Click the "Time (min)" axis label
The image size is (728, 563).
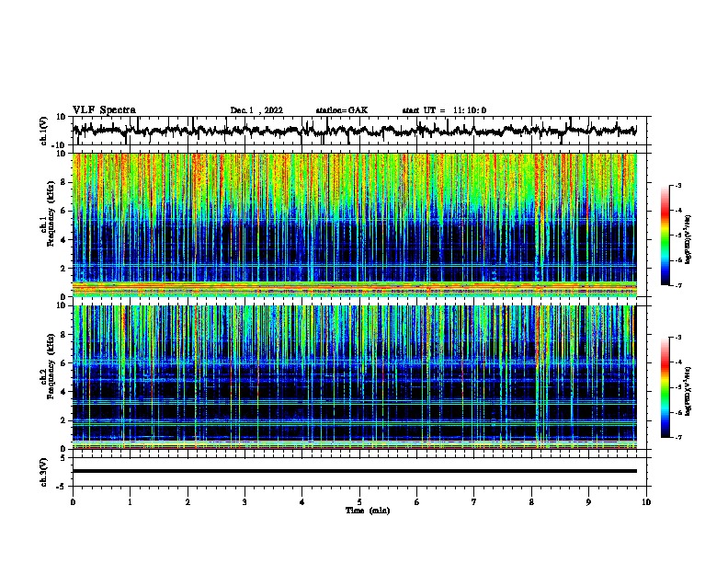pos(368,511)
